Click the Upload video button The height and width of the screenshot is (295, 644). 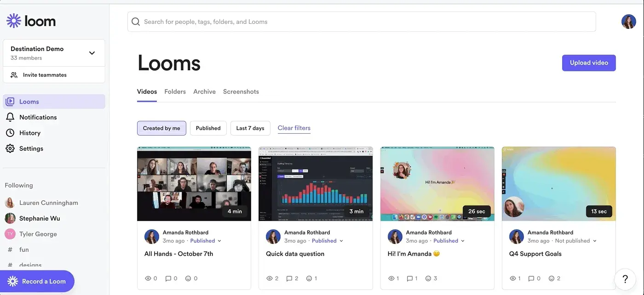[588, 63]
